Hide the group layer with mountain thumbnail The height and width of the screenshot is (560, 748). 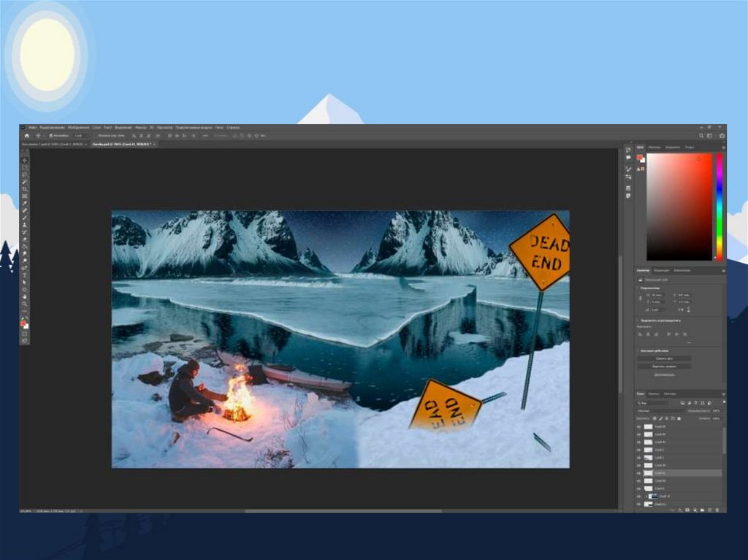click(x=638, y=496)
